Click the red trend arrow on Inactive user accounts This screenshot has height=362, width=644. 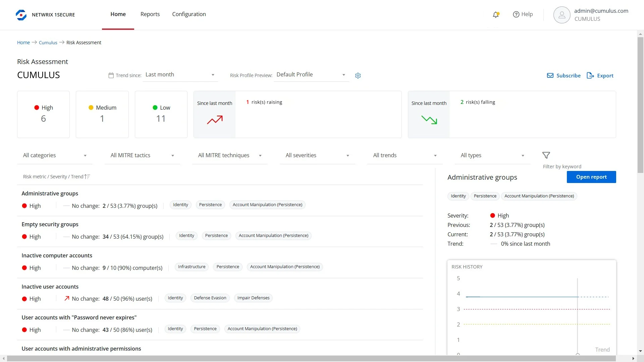coord(67,298)
